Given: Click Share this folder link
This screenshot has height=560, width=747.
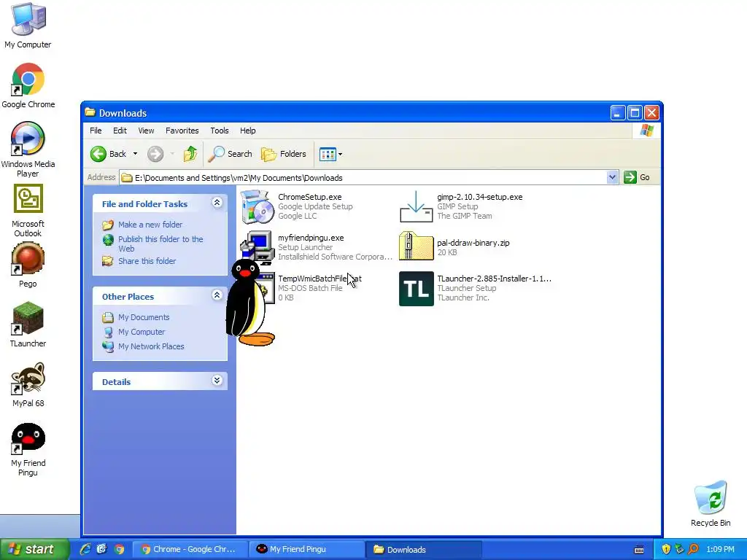Looking at the screenshot, I should (x=147, y=261).
